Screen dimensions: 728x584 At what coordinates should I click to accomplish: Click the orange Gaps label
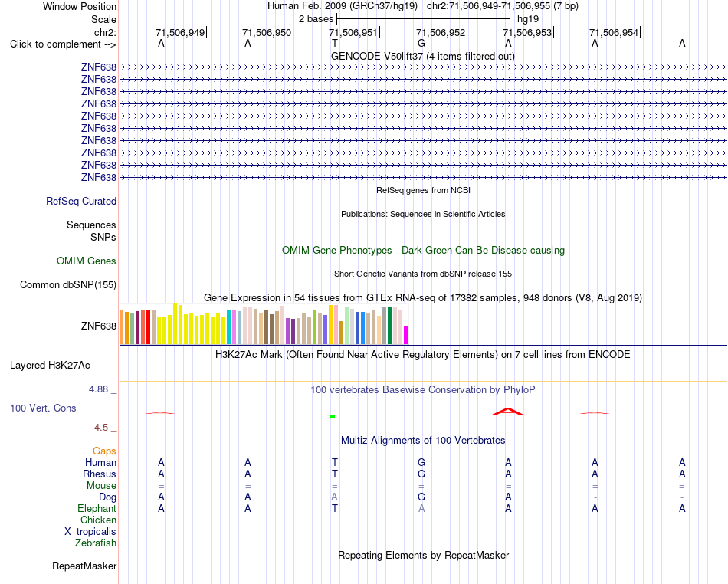[104, 451]
